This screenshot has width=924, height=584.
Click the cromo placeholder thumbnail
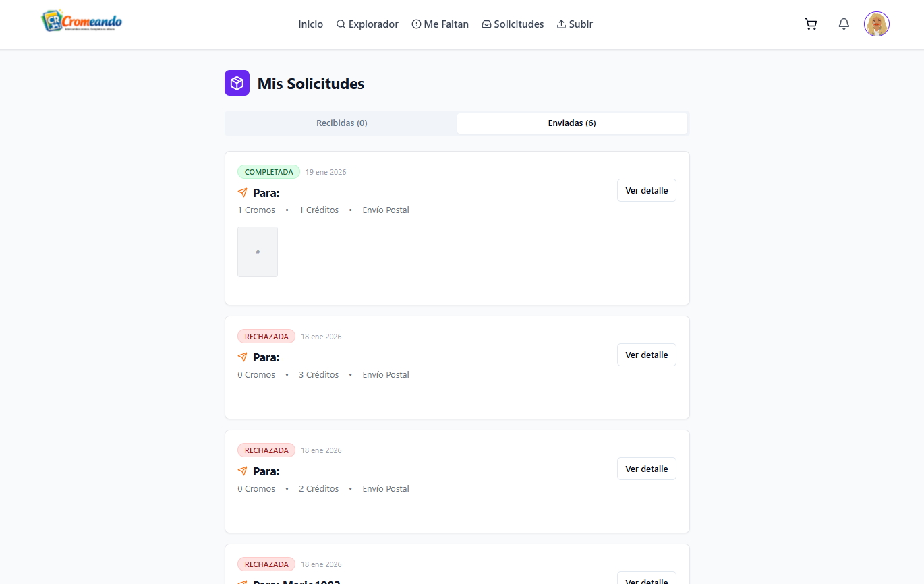point(258,252)
